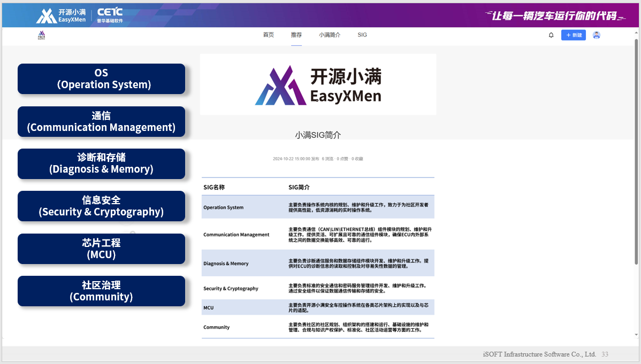Viewport: 641px width, 364px height.
Task: Click the + 新建 button
Action: coord(573,35)
